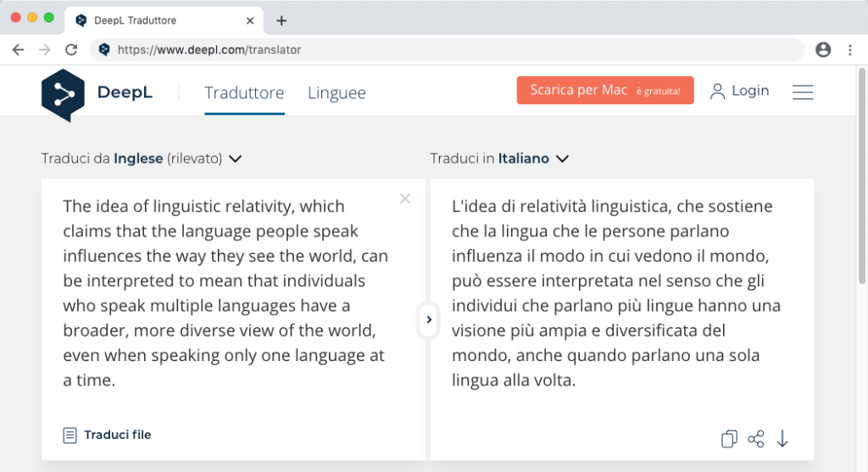Viewport: 868px width, 472px height.
Task: Click inside the English source text field
Action: point(232,293)
